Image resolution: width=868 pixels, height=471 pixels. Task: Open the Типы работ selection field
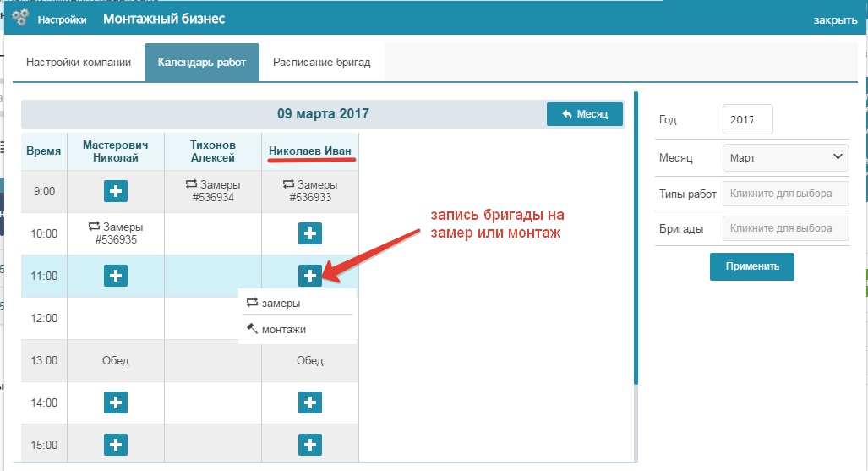point(785,193)
